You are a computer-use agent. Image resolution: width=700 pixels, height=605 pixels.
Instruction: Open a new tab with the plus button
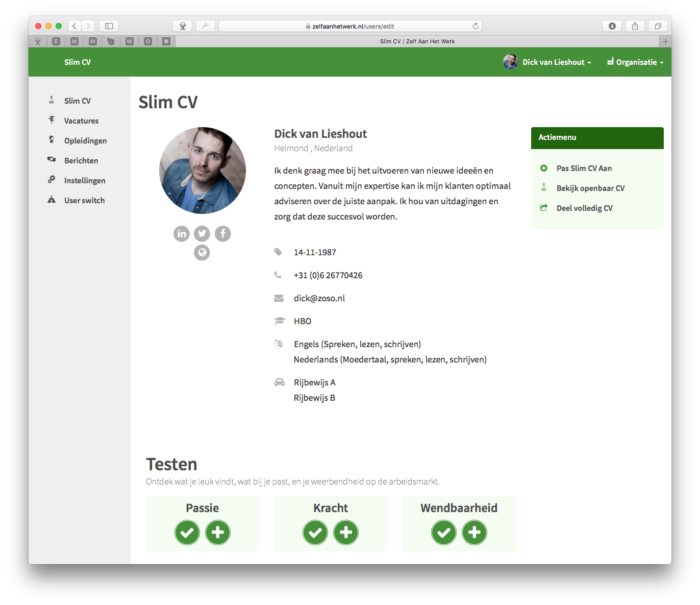tap(665, 41)
